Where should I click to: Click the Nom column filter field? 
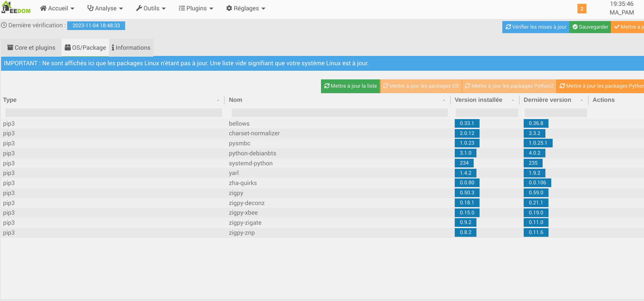[340, 113]
